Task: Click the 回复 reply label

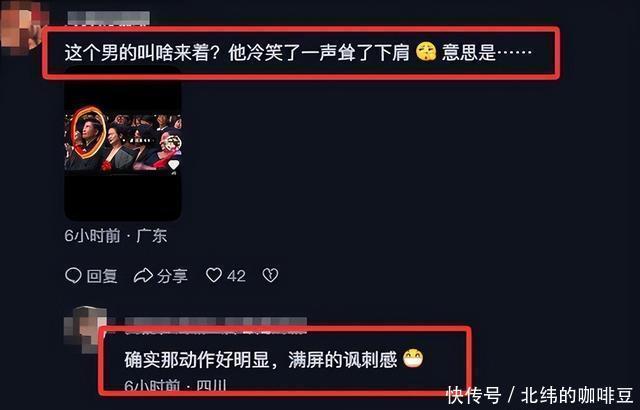Action: coord(102,276)
